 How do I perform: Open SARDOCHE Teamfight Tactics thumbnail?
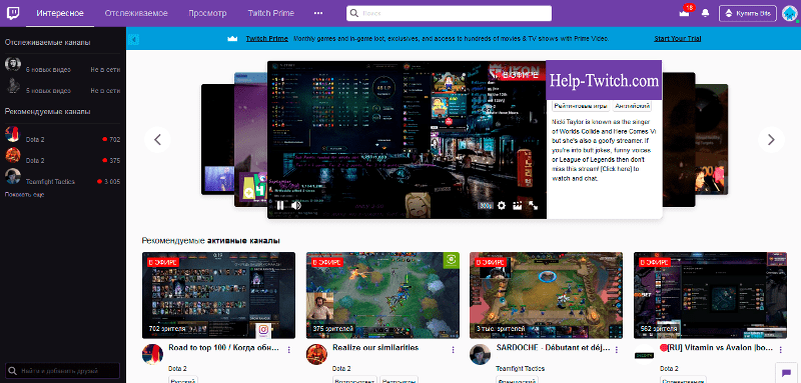tap(546, 295)
